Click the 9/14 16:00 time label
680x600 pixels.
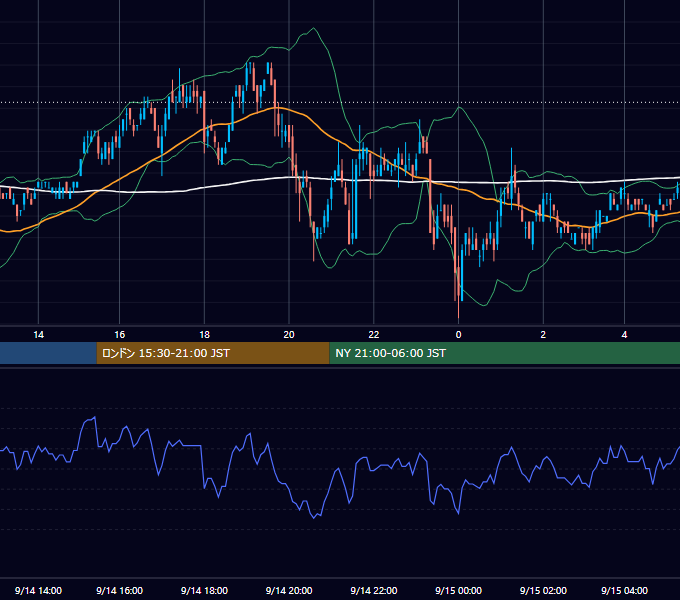(x=120, y=590)
